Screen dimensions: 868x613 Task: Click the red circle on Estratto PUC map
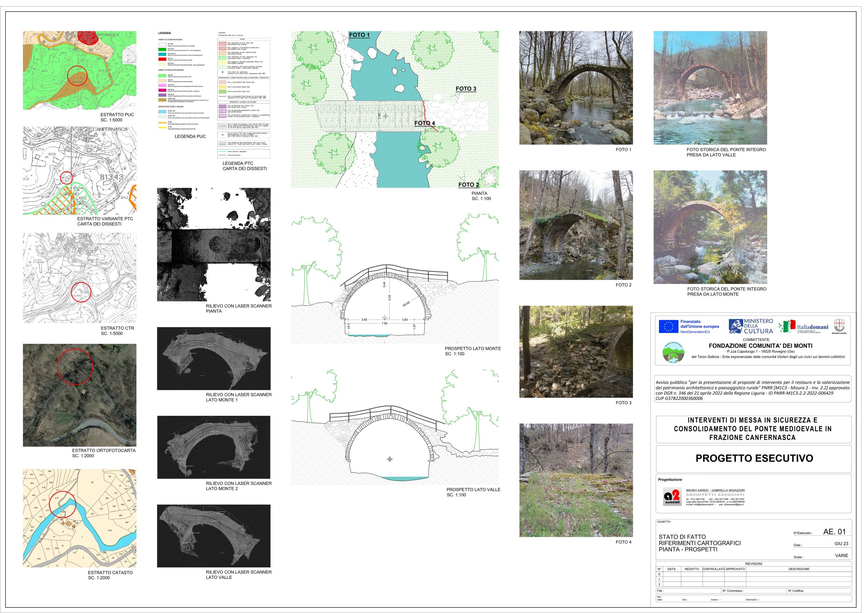tap(77, 76)
